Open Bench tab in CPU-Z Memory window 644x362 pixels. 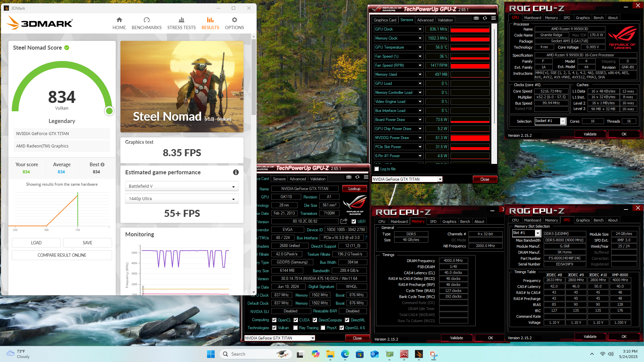pyautogui.click(x=465, y=222)
